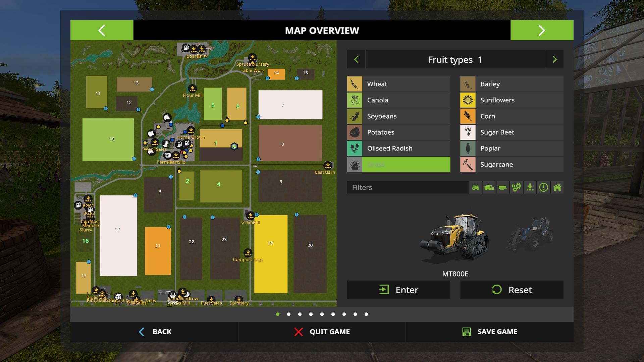Image resolution: width=644 pixels, height=362 pixels.
Task: Toggle Grass fruit type highlight
Action: point(398,165)
